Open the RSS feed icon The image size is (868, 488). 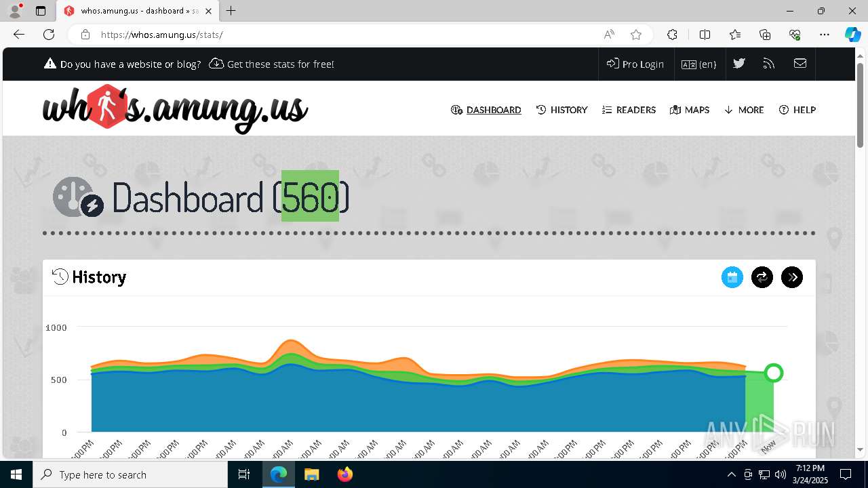click(769, 64)
